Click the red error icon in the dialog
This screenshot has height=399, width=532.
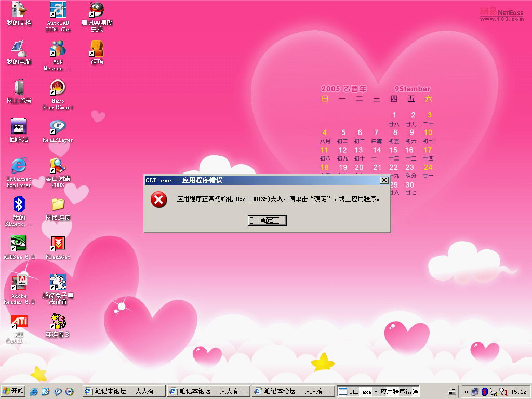click(159, 199)
